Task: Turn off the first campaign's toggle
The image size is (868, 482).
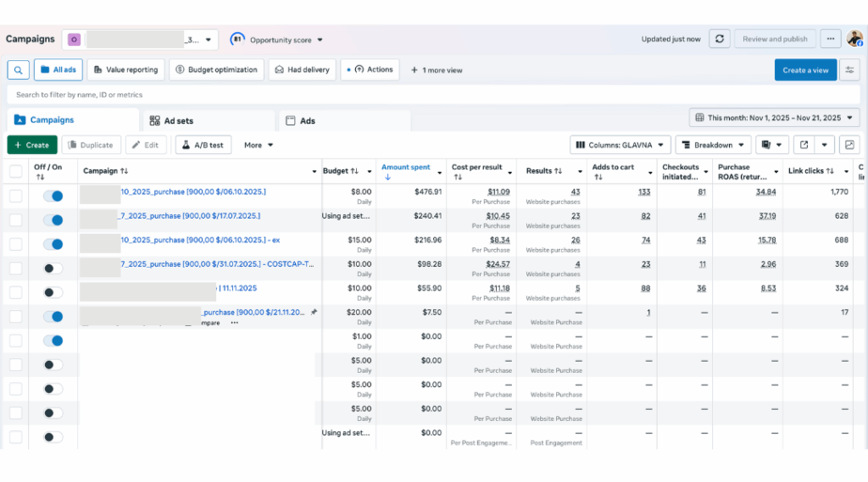Action: pyautogui.click(x=53, y=196)
